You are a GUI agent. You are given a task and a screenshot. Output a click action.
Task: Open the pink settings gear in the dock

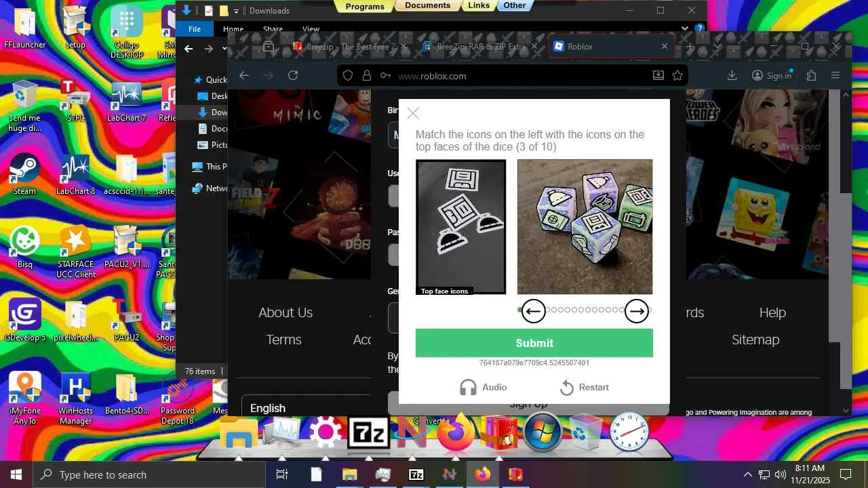(325, 432)
